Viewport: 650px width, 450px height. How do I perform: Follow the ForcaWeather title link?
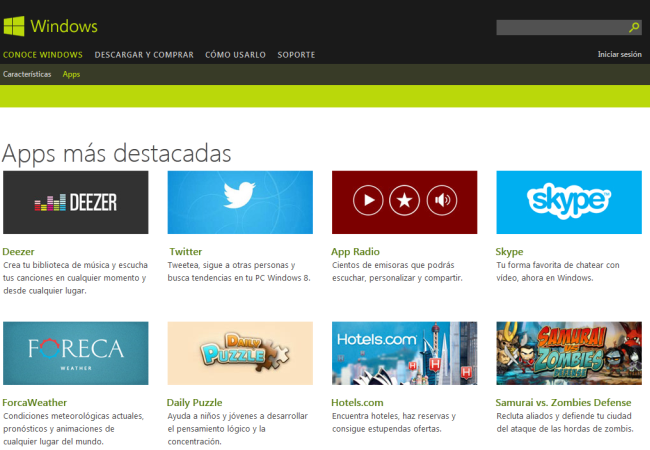click(x=34, y=402)
